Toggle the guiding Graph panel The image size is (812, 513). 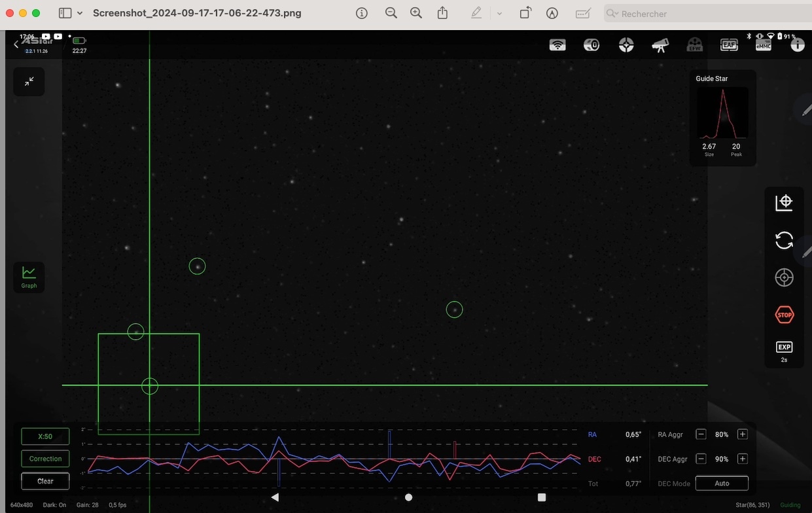(x=29, y=277)
